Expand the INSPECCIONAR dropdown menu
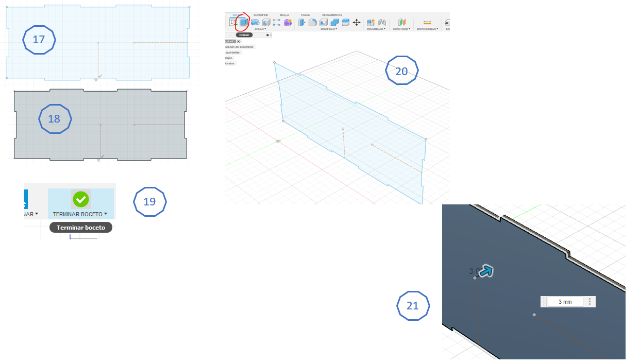Viewport: 640px width, 364px height. [428, 29]
